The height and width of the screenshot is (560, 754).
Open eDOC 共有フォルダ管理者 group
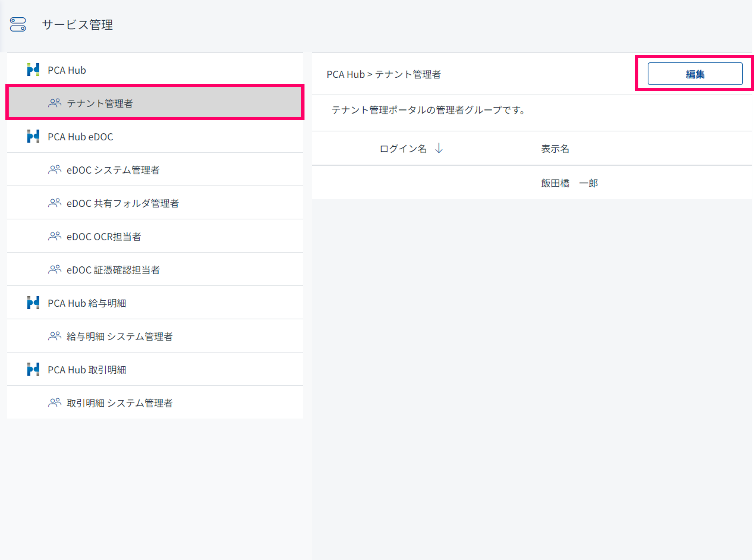coord(122,203)
